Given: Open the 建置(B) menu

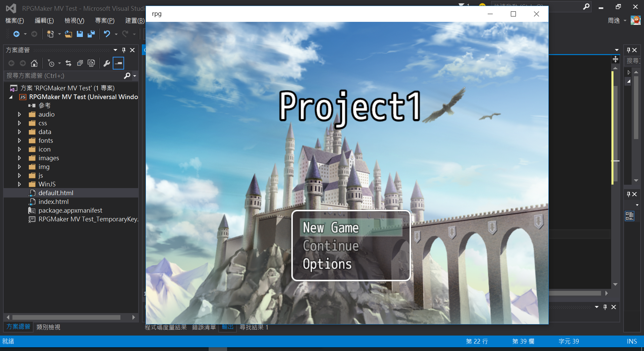Looking at the screenshot, I should pos(135,20).
